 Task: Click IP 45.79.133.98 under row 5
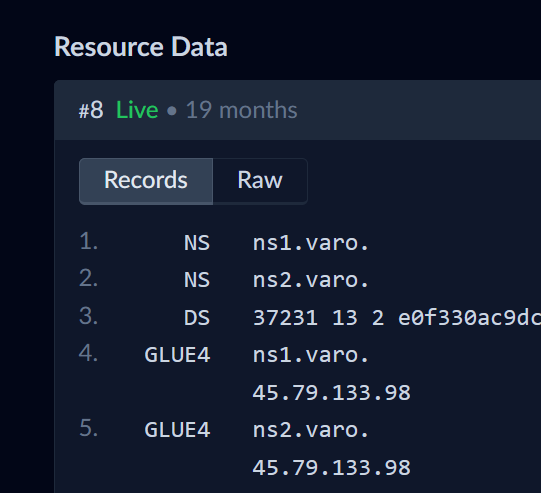tap(332, 468)
